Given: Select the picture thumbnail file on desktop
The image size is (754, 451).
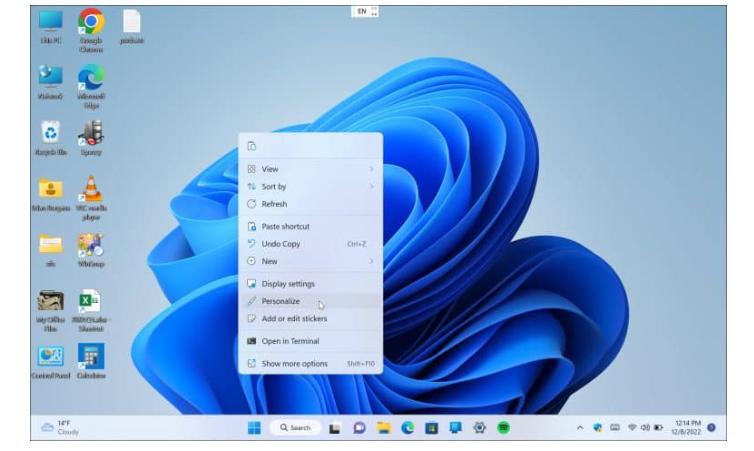Looking at the screenshot, I should point(50,311).
